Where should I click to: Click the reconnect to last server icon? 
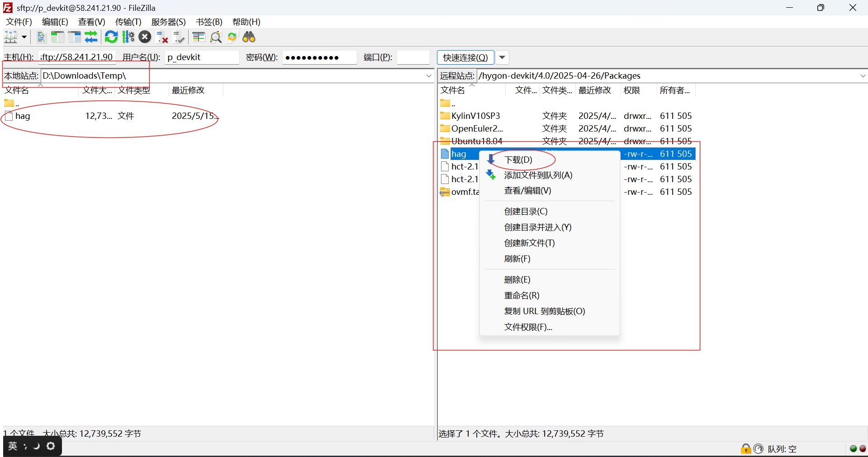pyautogui.click(x=179, y=37)
